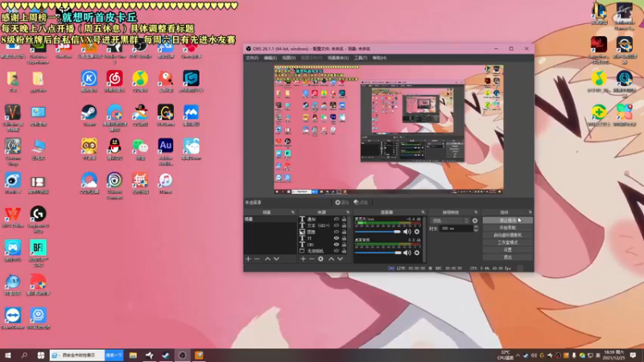Toggle visibility of the 通知 source
This screenshot has height=362, width=644.
(336, 219)
